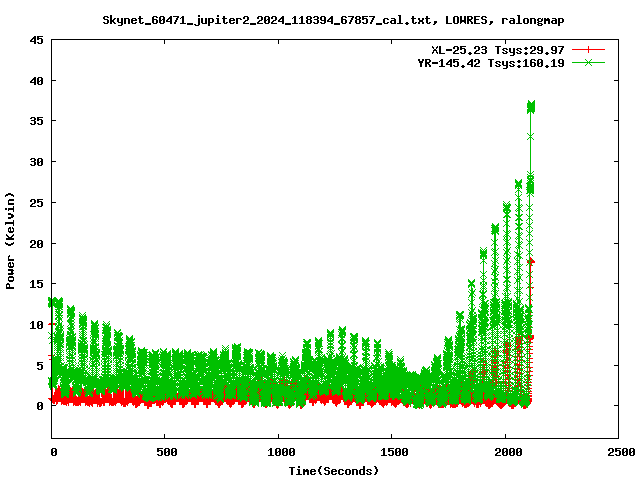Click the plot title Skynet_60471_jupiter2 text
Viewport: 640px width, 480px height.
pyautogui.click(x=333, y=20)
